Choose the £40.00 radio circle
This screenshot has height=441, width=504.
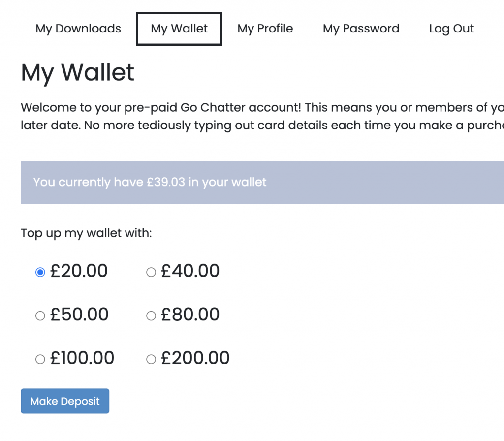pos(151,272)
